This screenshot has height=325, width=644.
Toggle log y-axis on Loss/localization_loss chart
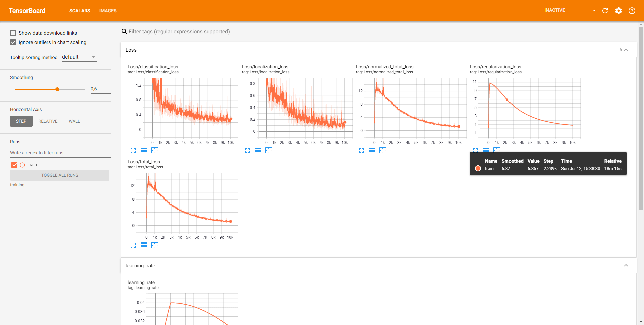coord(258,150)
